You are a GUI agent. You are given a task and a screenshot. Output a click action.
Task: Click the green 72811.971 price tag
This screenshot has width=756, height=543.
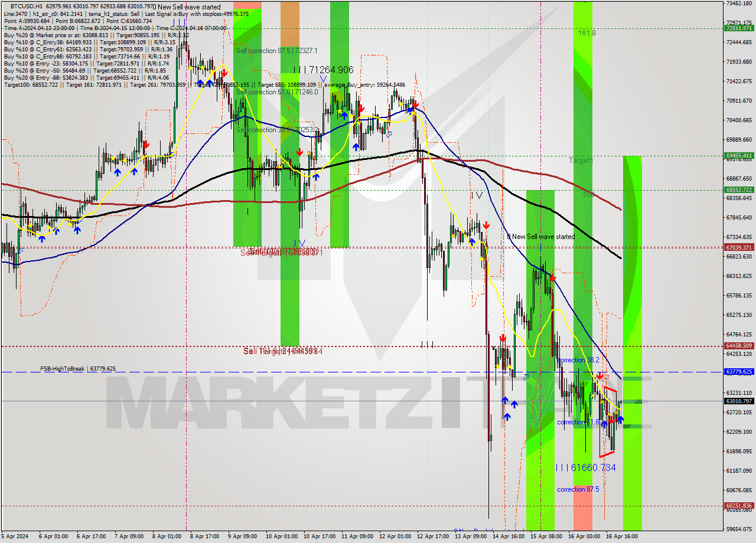pyautogui.click(x=739, y=28)
